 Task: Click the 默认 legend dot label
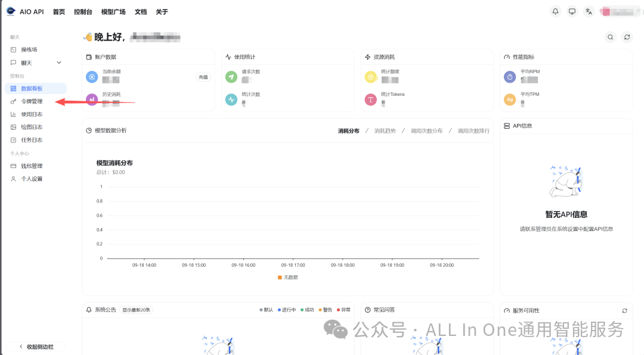(x=266, y=310)
